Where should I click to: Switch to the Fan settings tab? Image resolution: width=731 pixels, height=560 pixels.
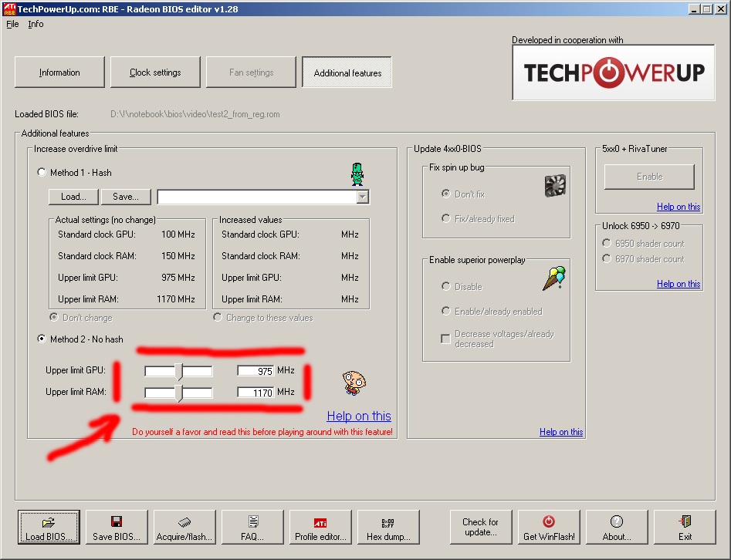tap(252, 73)
